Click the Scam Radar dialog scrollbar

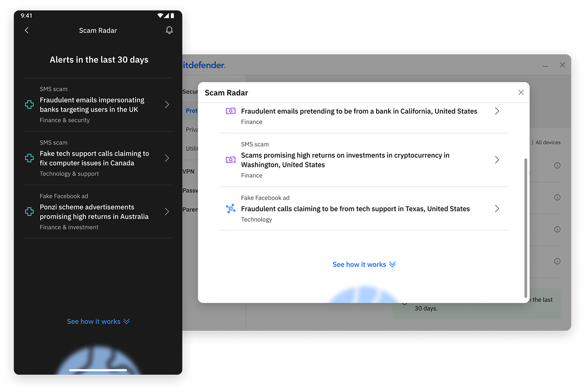point(526,228)
